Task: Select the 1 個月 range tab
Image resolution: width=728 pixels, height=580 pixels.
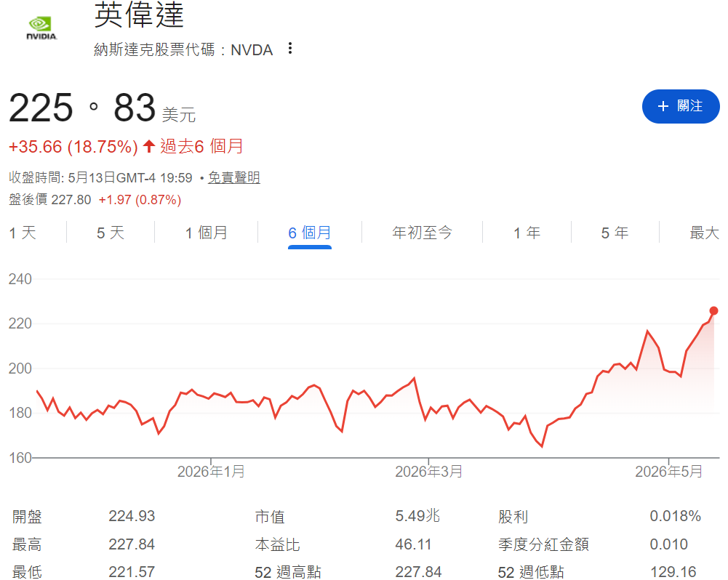Action: (207, 233)
